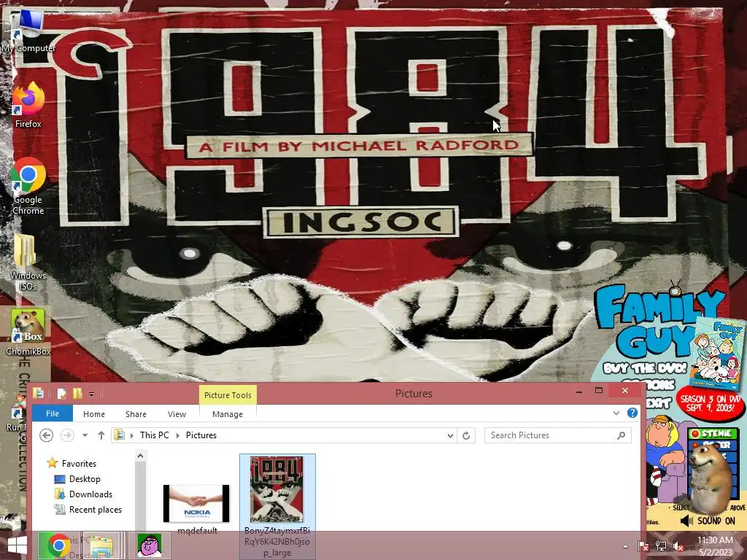Click New Folder icon in quick access toolbar

point(77,394)
